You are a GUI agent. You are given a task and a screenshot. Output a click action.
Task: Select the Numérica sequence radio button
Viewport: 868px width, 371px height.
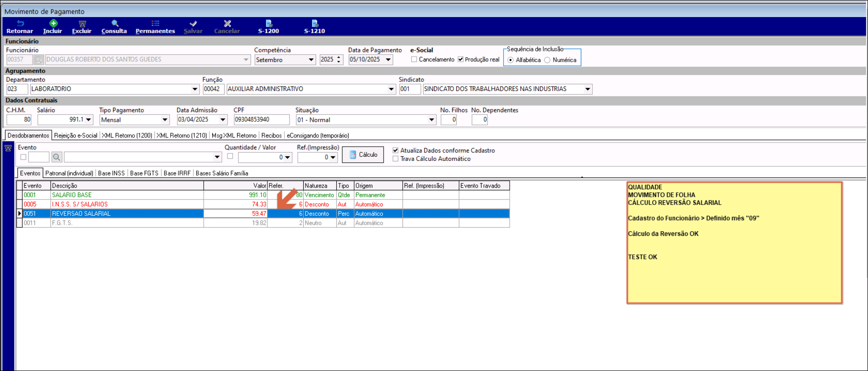click(547, 60)
